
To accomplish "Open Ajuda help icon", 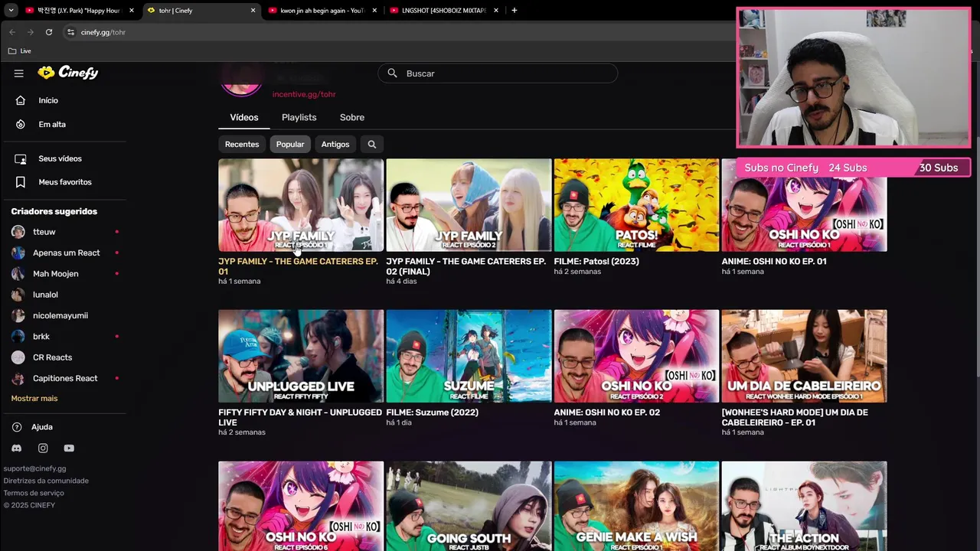I will pos(17,427).
